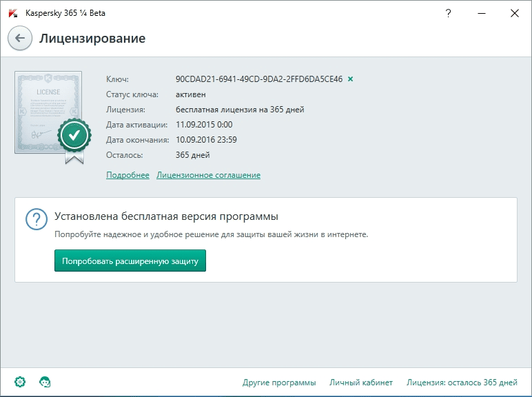
Task: Click the Kaspersky 365 ¼ Beta window title
Action: pyautogui.click(x=65, y=13)
